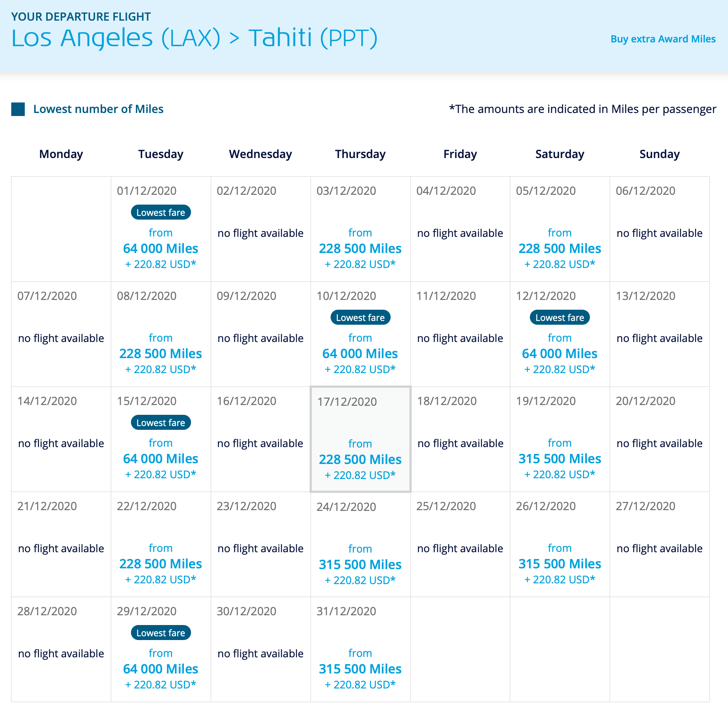The width and height of the screenshot is (728, 714).
Task: Select the 315 500 Miles fare on 19/12/2020
Action: [559, 459]
